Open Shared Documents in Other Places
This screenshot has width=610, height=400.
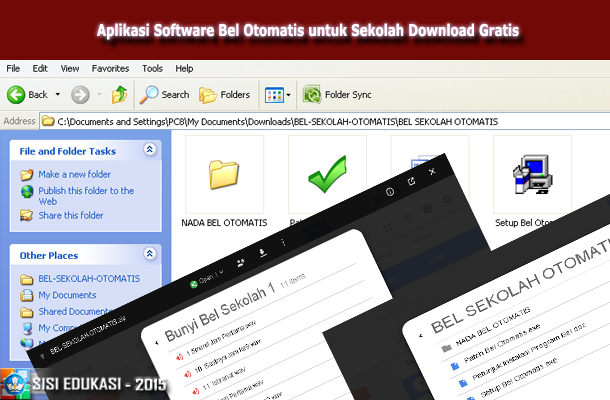pyautogui.click(x=74, y=311)
